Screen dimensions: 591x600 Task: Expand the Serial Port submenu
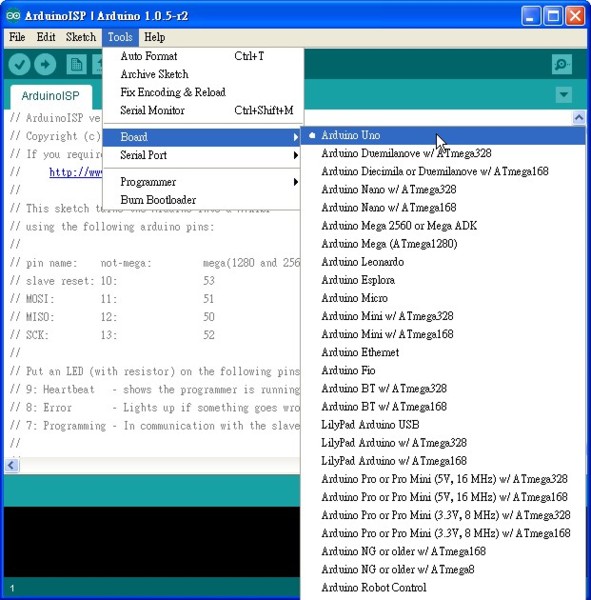201,155
